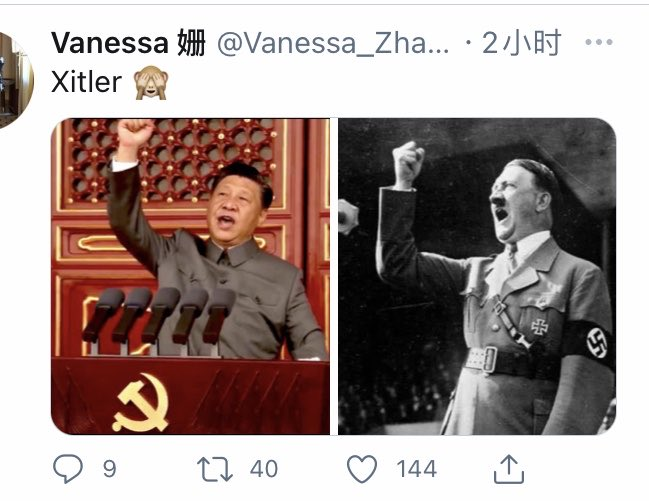The width and height of the screenshot is (649, 501).
Task: Click the retweet count 40
Action: [x=264, y=469]
